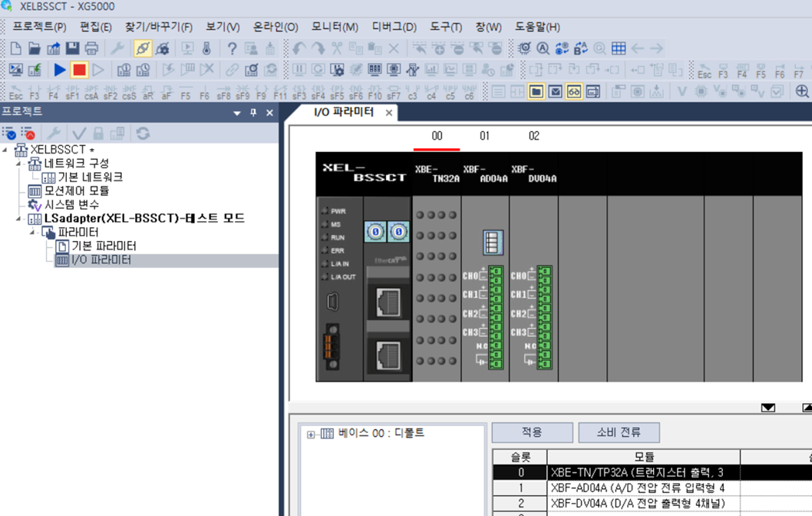Click the find text 'A' magnifier icon
The height and width of the screenshot is (516, 812).
[543, 48]
